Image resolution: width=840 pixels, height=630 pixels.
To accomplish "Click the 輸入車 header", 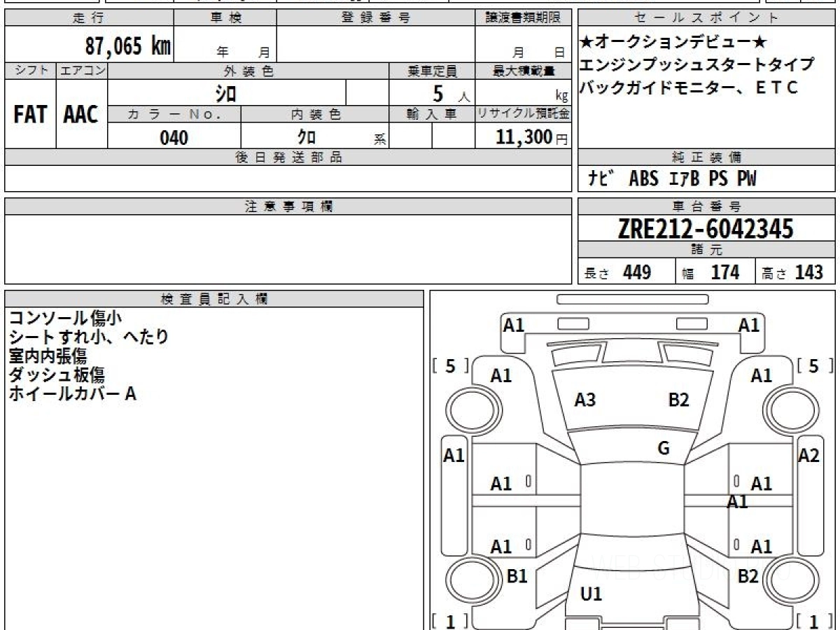I will (432, 114).
